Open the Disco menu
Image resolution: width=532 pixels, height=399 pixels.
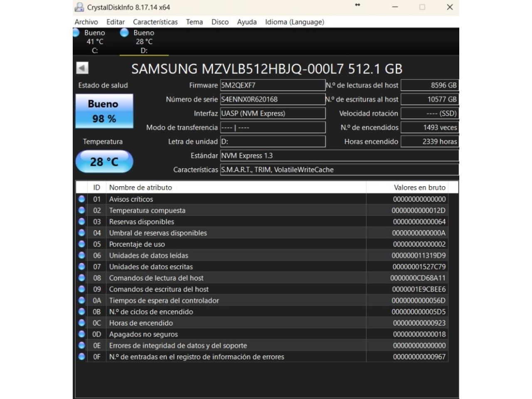pos(220,22)
